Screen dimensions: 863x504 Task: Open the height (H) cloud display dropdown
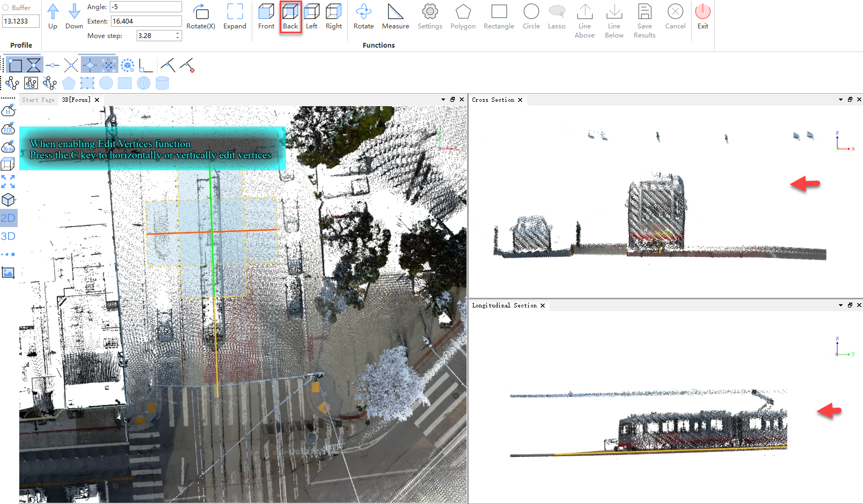(x=9, y=110)
